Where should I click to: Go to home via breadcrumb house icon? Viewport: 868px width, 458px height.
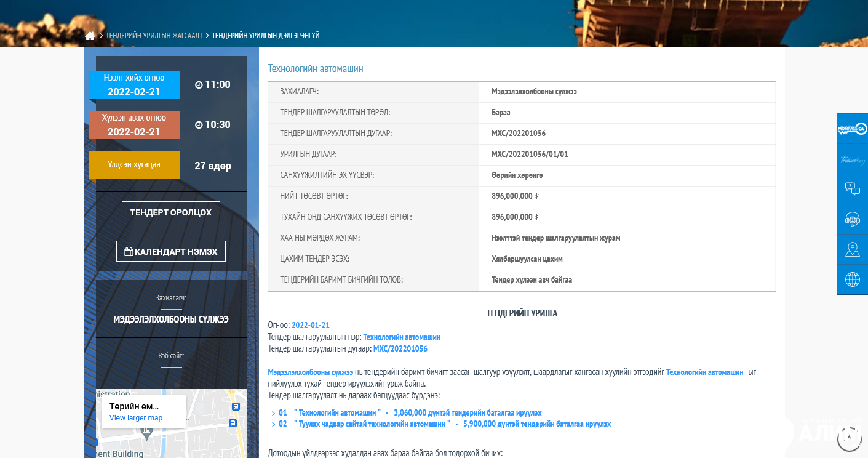click(90, 36)
